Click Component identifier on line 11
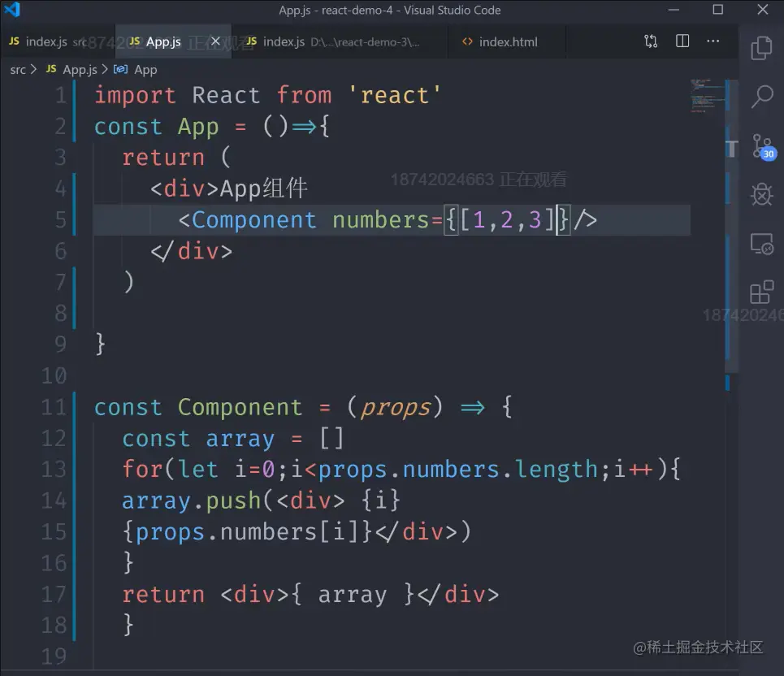 tap(240, 407)
